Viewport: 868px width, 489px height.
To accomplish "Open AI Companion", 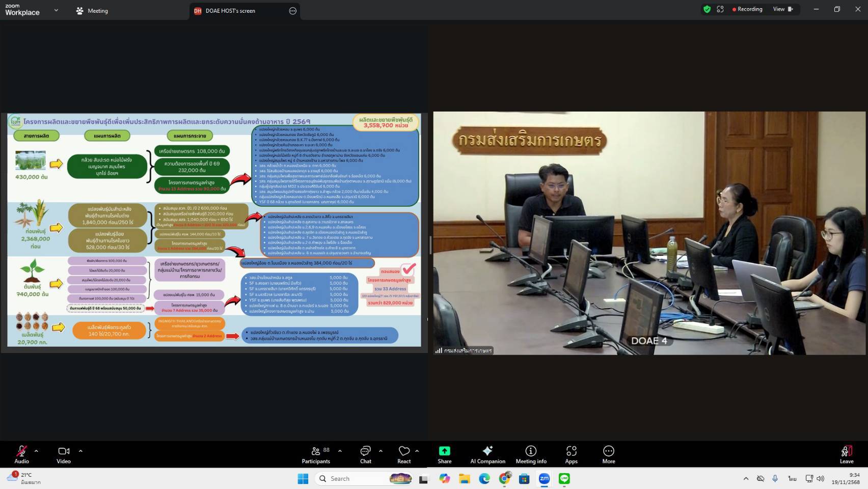I will click(487, 454).
